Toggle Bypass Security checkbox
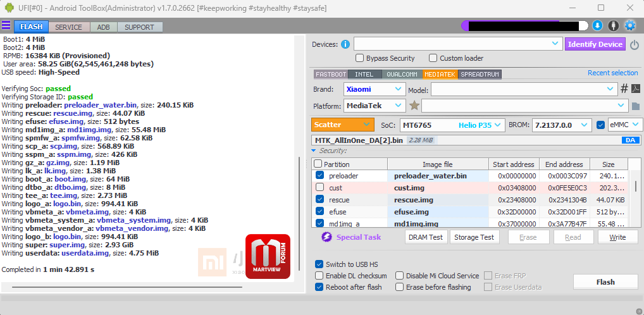This screenshot has height=315, width=644. (x=359, y=58)
